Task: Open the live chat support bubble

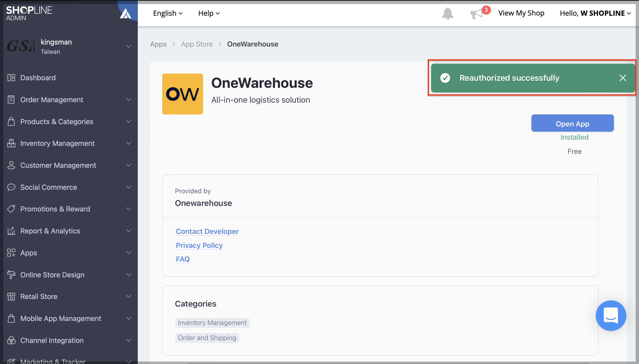Action: [611, 315]
